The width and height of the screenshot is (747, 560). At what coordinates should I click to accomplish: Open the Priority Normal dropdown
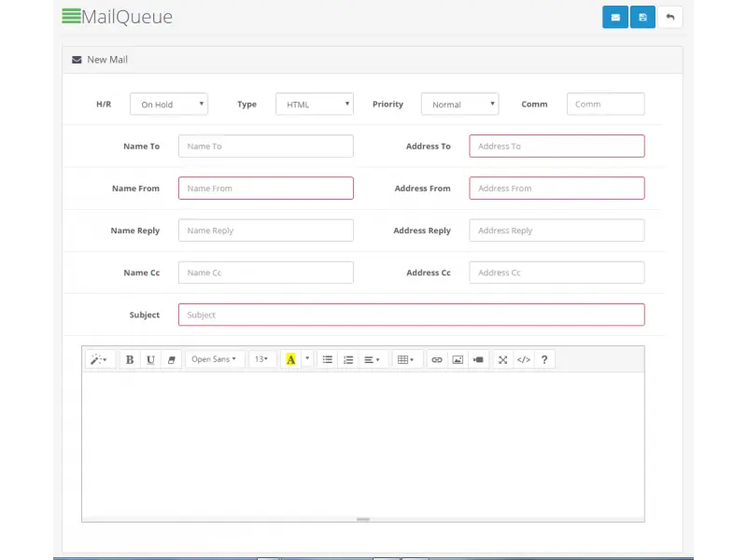[459, 104]
